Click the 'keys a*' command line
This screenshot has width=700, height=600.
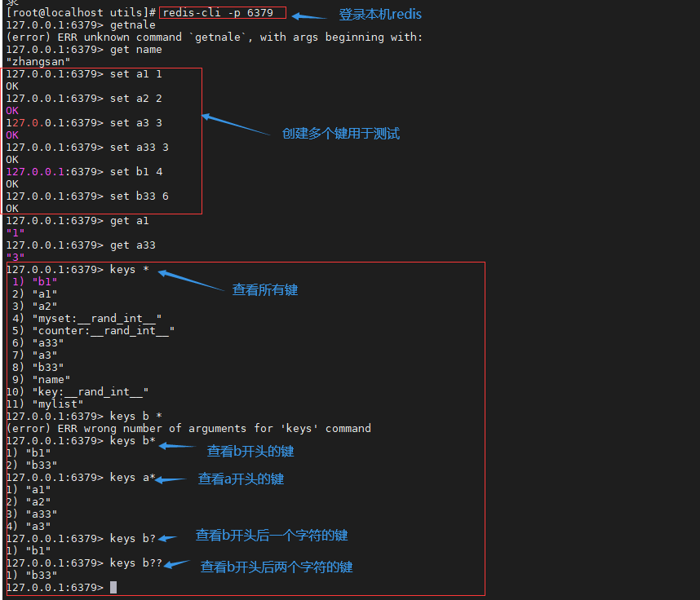(x=81, y=478)
